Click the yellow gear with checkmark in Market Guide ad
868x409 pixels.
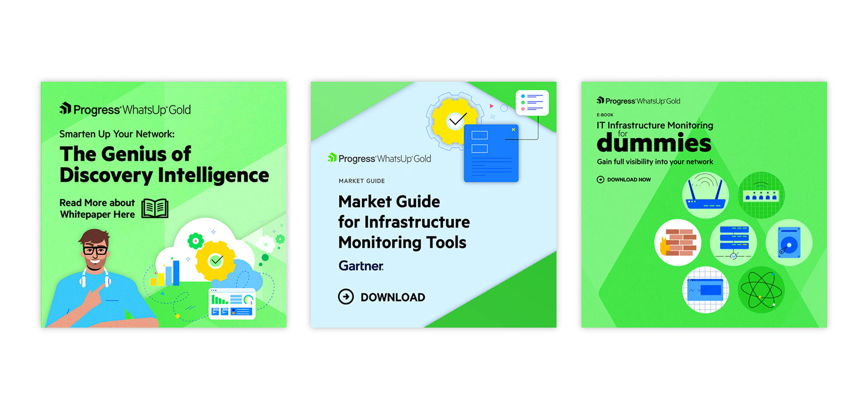click(454, 121)
